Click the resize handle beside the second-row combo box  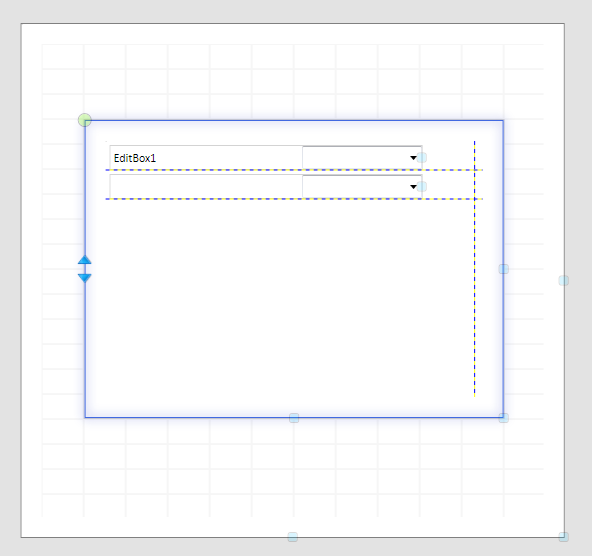(x=422, y=187)
